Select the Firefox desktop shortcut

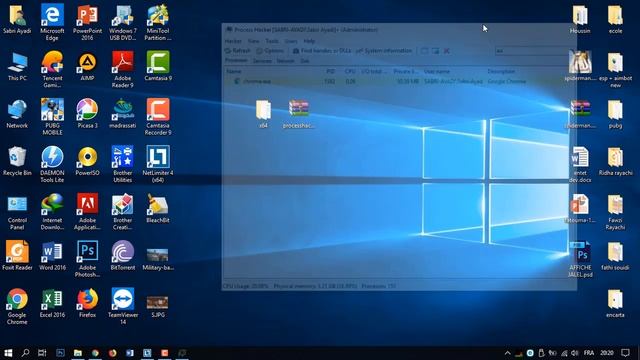coord(87,303)
